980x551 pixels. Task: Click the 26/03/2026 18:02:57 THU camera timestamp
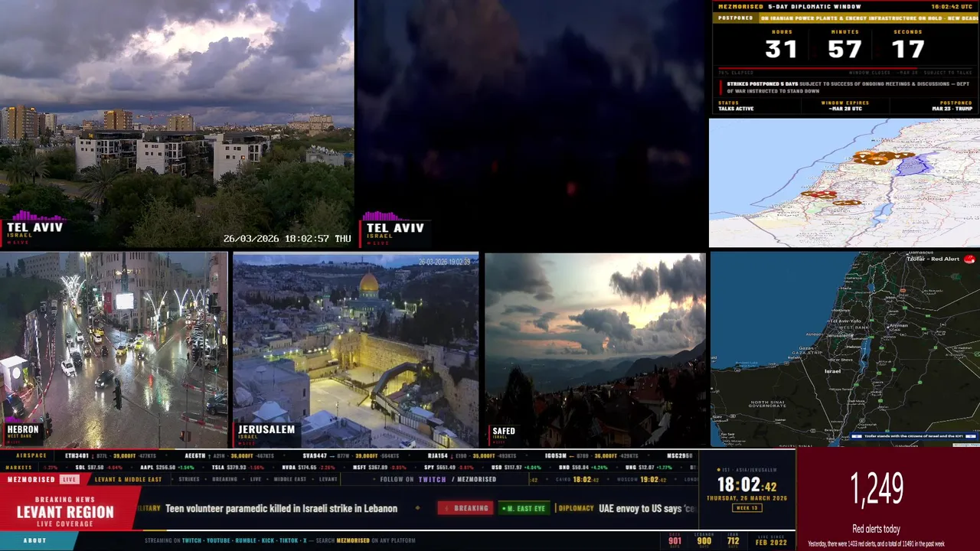tap(287, 239)
